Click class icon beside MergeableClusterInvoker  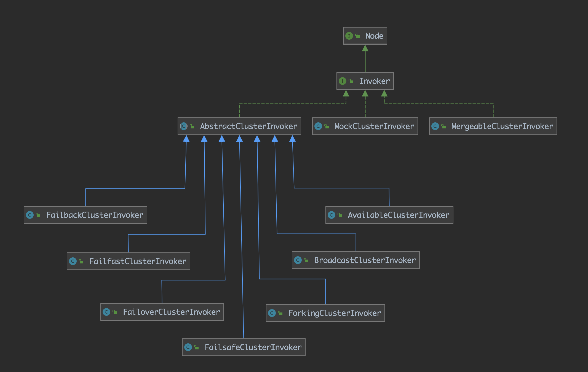[x=435, y=126]
